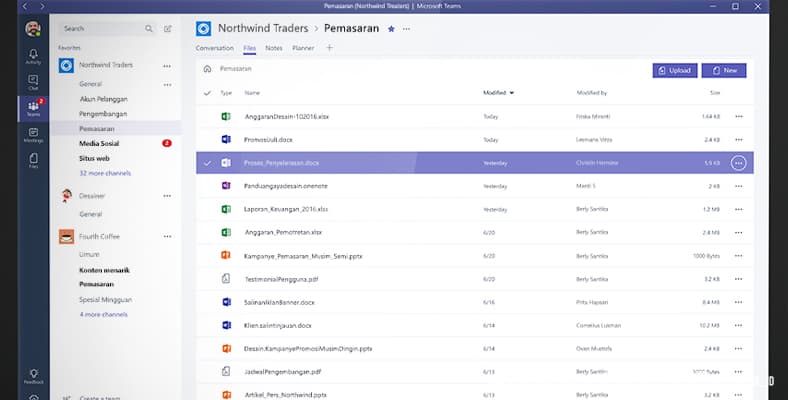Click the home icon in files breadcrumb
The image size is (788, 400).
click(x=207, y=69)
